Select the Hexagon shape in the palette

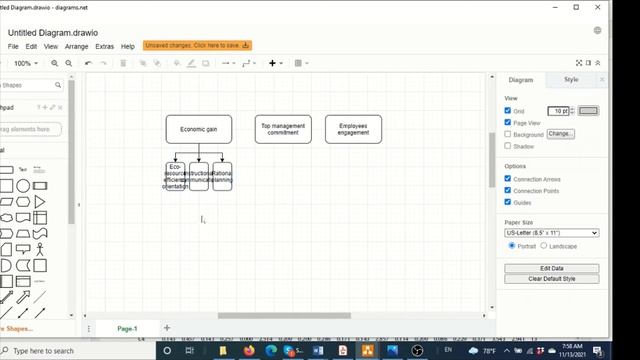[x=23, y=202]
